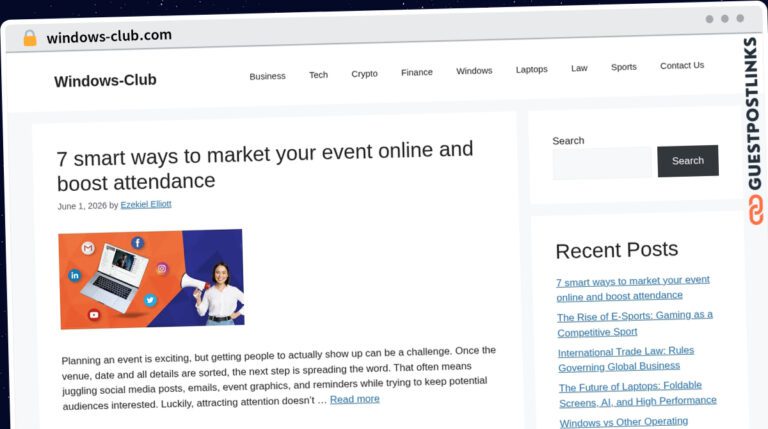Go to the Sports category
This screenshot has width=768, height=429.
pos(624,67)
